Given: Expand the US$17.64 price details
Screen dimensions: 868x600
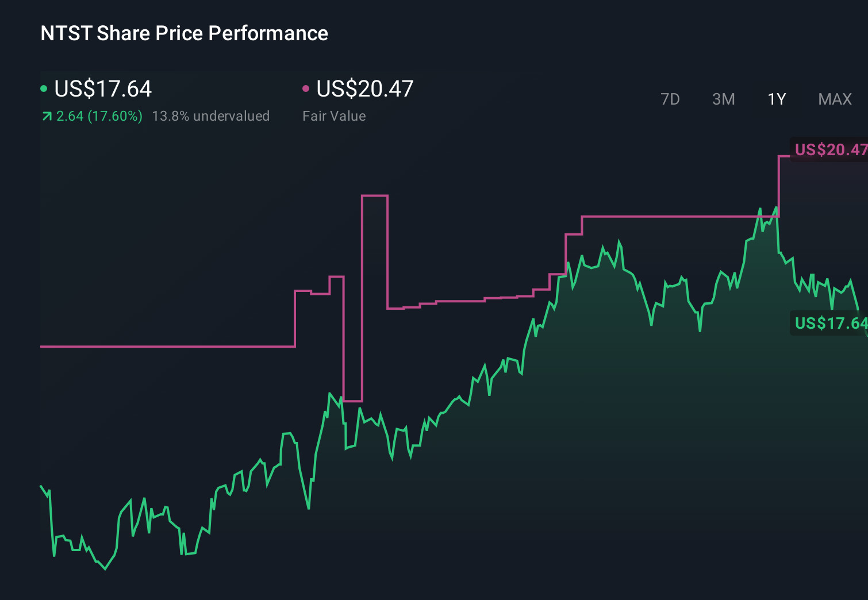Looking at the screenshot, I should [x=102, y=89].
